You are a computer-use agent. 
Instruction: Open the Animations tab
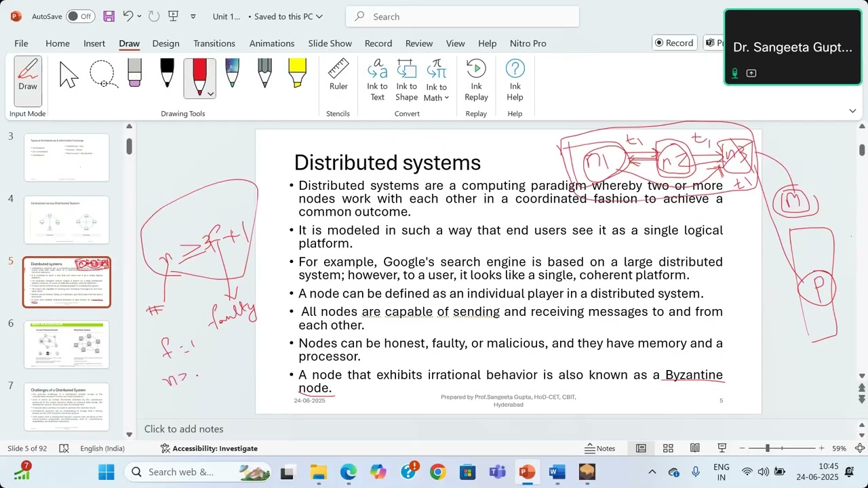pyautogui.click(x=272, y=43)
